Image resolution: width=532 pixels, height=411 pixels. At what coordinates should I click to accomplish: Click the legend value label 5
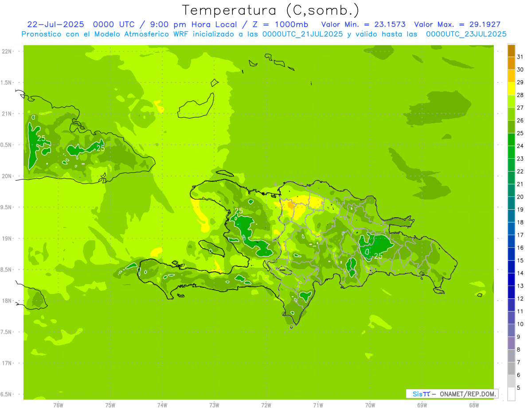pos(519,388)
